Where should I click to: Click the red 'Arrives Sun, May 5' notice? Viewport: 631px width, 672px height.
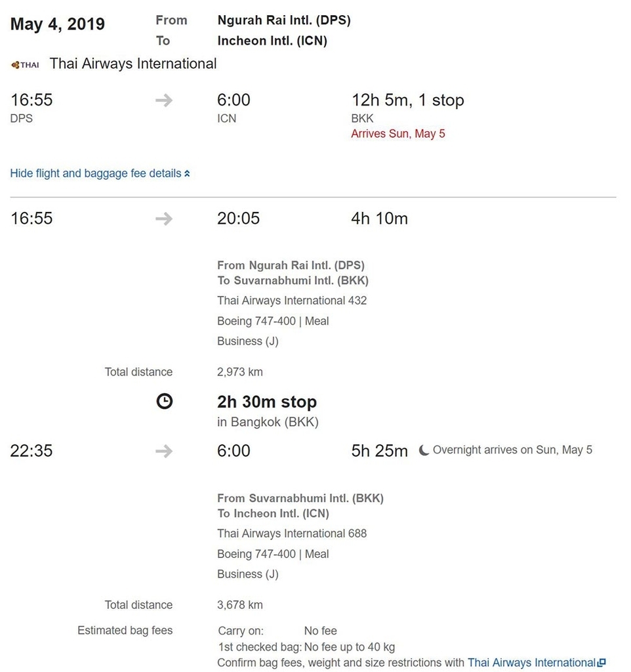coord(398,134)
